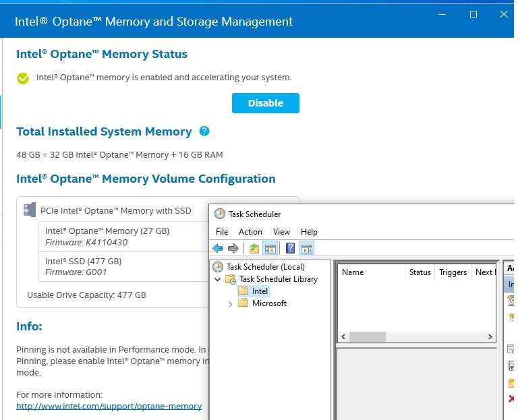518x420 pixels.
Task: Open the Action menu
Action: click(x=250, y=232)
